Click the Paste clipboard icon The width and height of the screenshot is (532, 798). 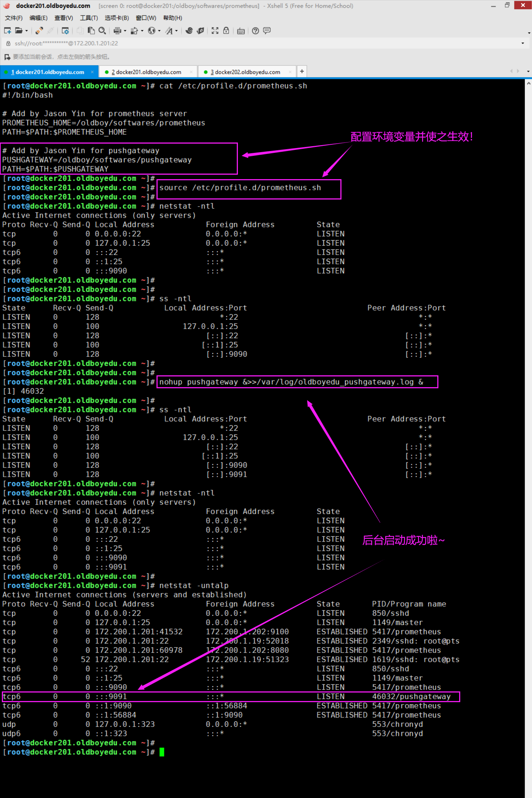(x=91, y=31)
